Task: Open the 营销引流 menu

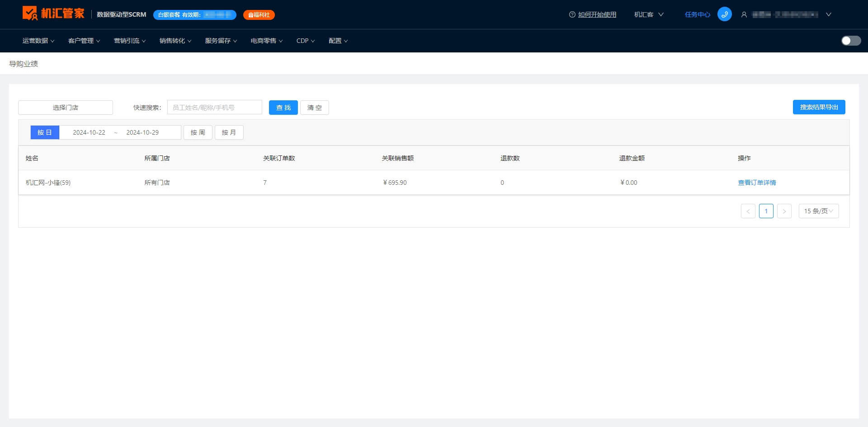Action: pos(130,41)
